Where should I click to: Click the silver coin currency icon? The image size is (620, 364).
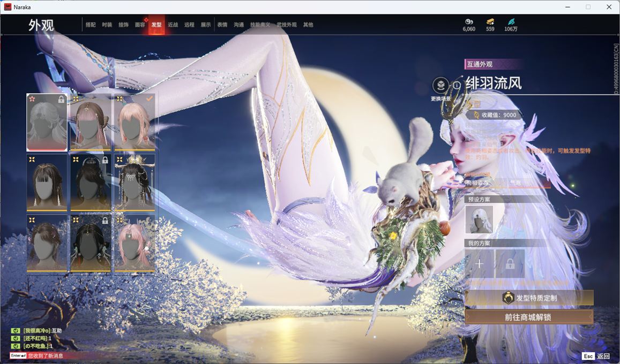pyautogui.click(x=469, y=21)
